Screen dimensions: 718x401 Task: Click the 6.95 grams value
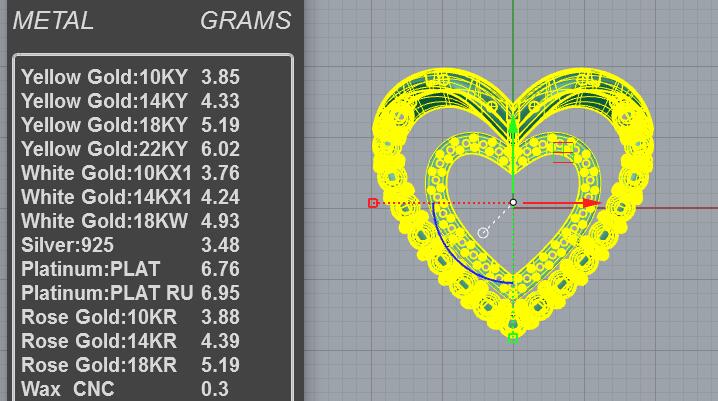pos(220,293)
